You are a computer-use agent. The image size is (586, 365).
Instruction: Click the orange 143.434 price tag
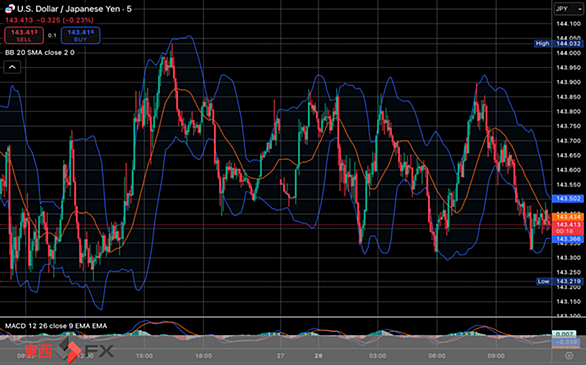point(568,217)
